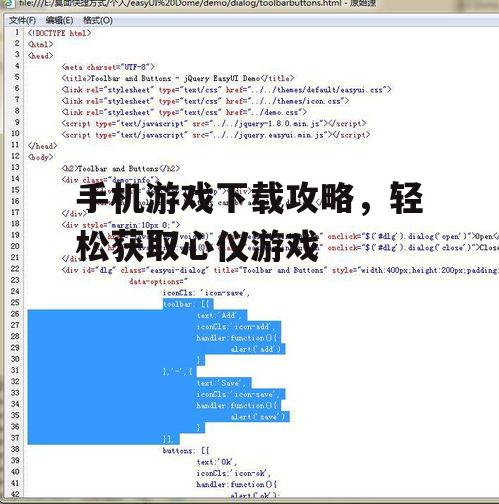Click the h2 Toolbar and Buttons line
This screenshot has height=504, width=499.
tap(121, 169)
